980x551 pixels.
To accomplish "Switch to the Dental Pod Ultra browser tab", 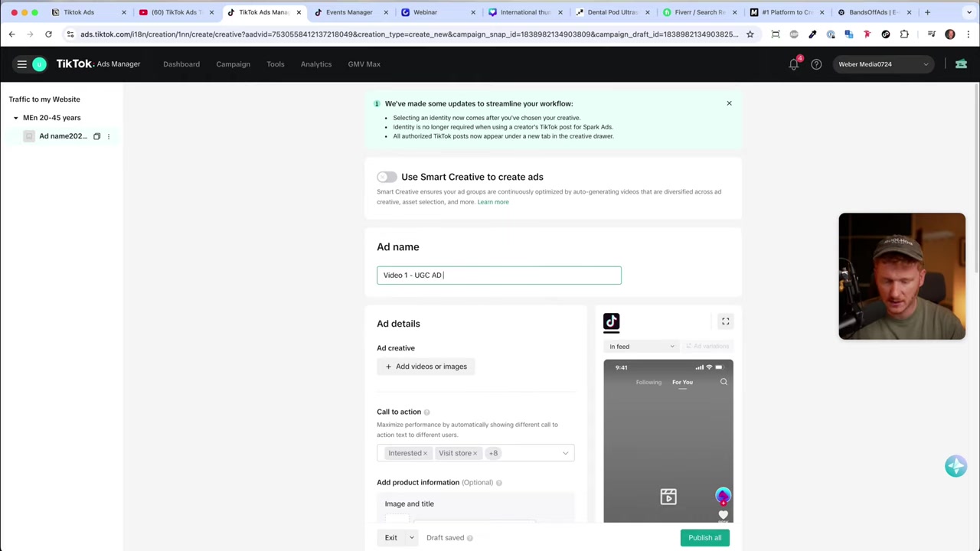I will click(612, 12).
